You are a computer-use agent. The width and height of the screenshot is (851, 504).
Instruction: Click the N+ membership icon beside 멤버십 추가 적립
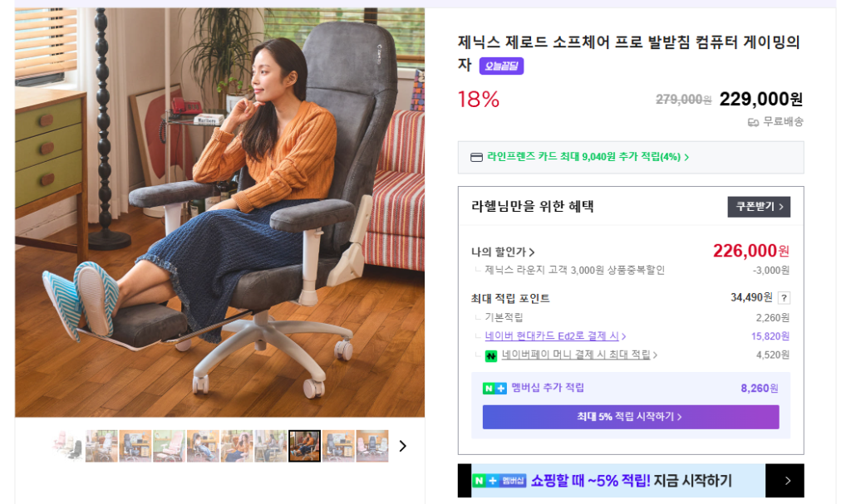point(494,389)
